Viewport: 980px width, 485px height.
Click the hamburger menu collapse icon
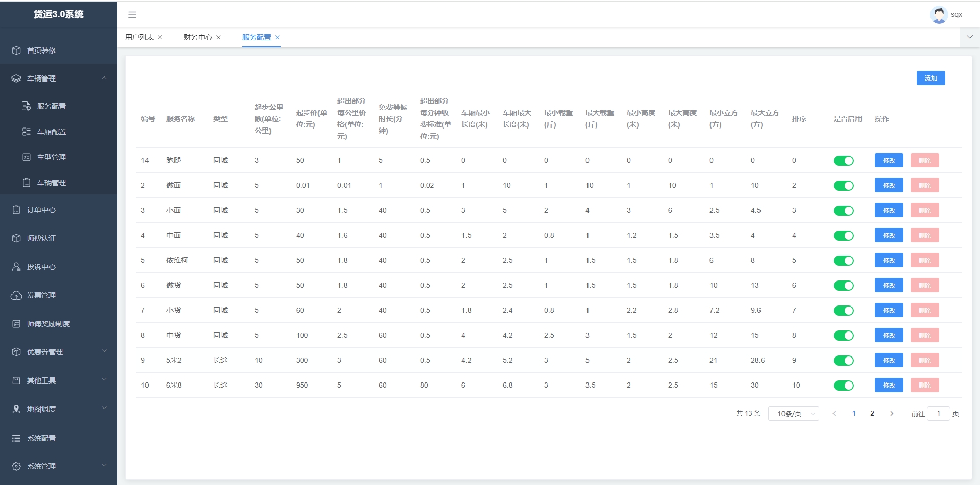point(132,15)
